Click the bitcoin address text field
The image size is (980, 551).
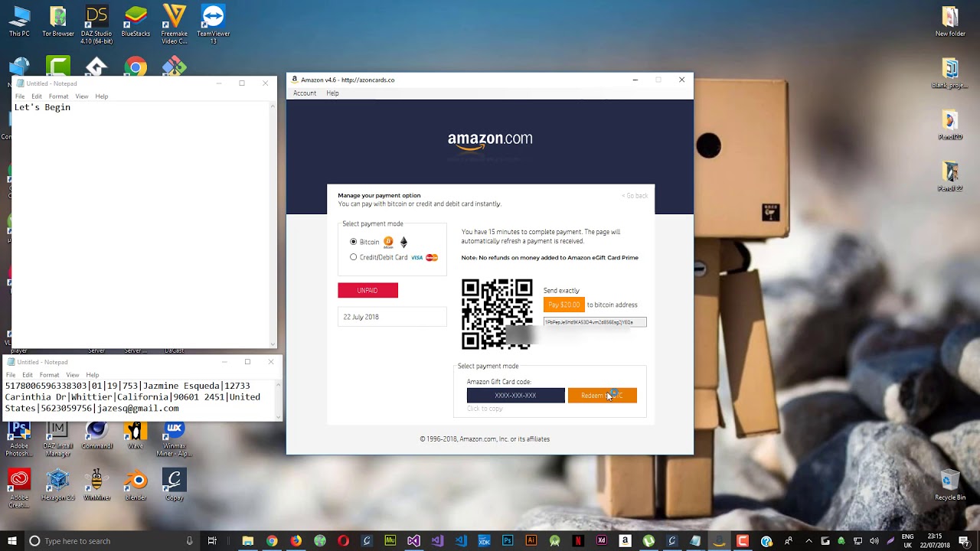pyautogui.click(x=595, y=322)
